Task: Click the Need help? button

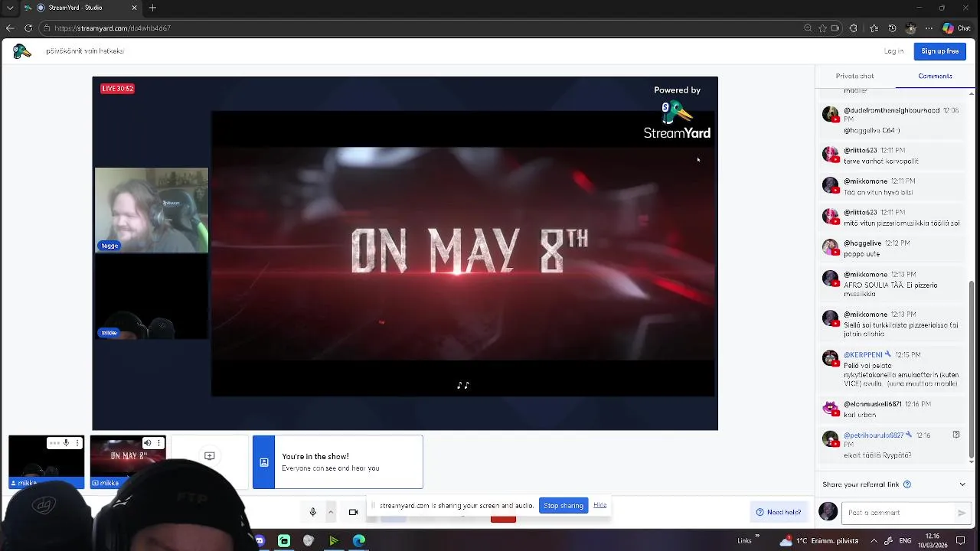Action: point(779,512)
